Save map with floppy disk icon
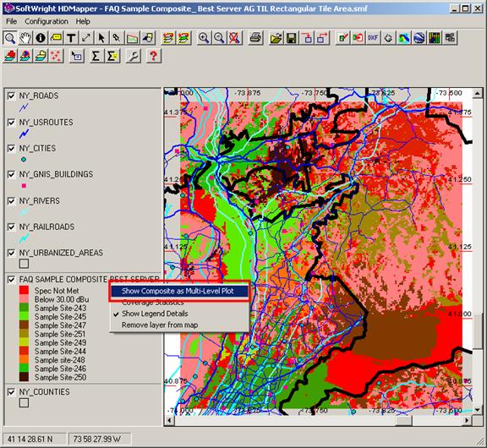Screen dimensions: 487x448 [292, 38]
